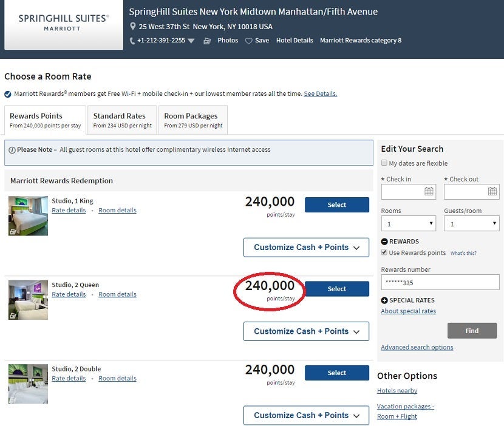Image resolution: width=504 pixels, height=426 pixels.
Task: Click the Check out date field
Action: coord(472,192)
